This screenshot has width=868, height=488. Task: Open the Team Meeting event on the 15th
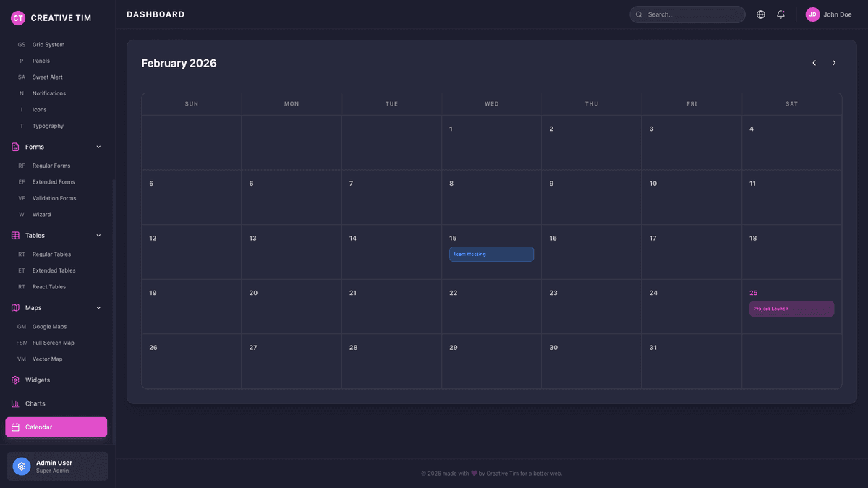point(491,254)
